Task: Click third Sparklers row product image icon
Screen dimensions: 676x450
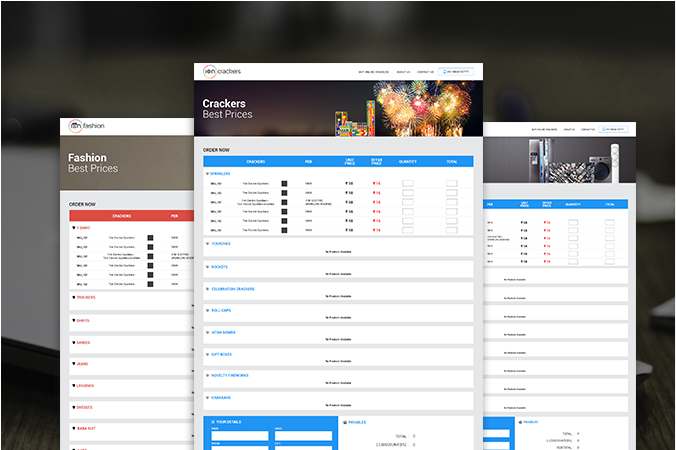Action: tap(284, 202)
